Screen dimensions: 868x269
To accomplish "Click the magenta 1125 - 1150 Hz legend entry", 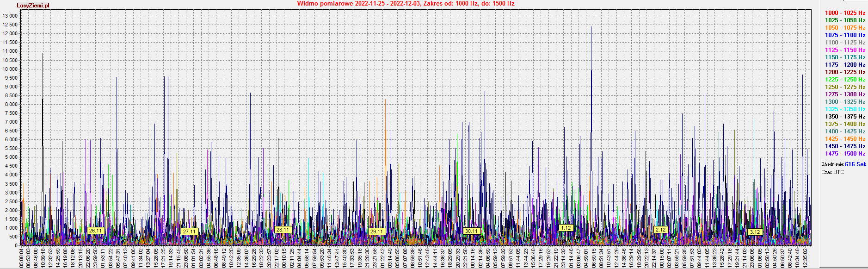I will pos(845,50).
